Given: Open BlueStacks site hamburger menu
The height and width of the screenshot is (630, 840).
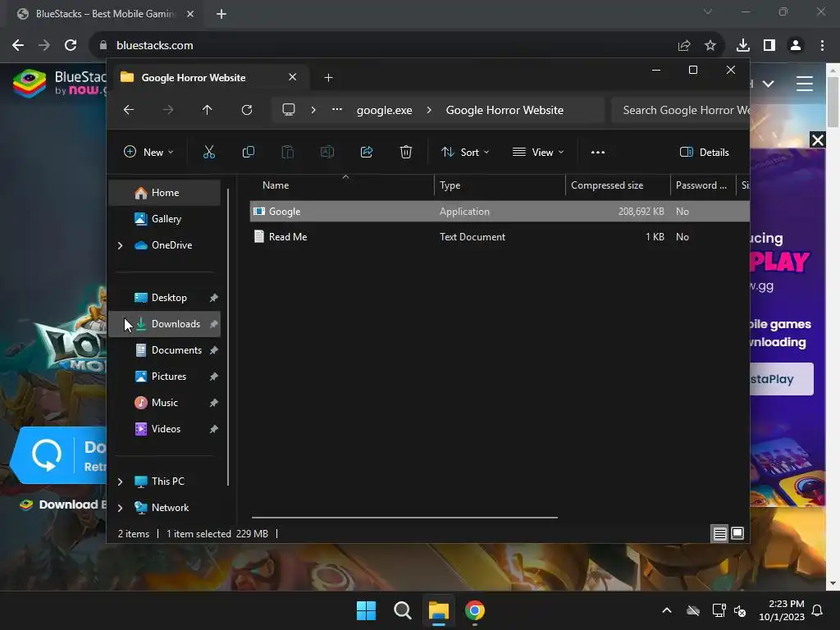Looking at the screenshot, I should (x=805, y=84).
